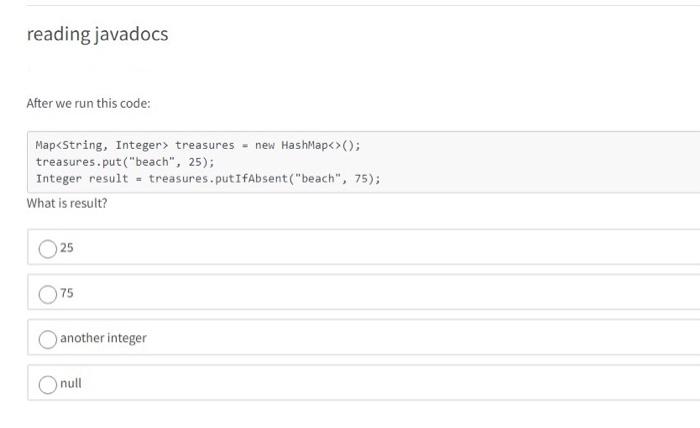Click the 'another integer' label text
Image resolution: width=700 pixels, height=428 pixels.
click(x=103, y=338)
